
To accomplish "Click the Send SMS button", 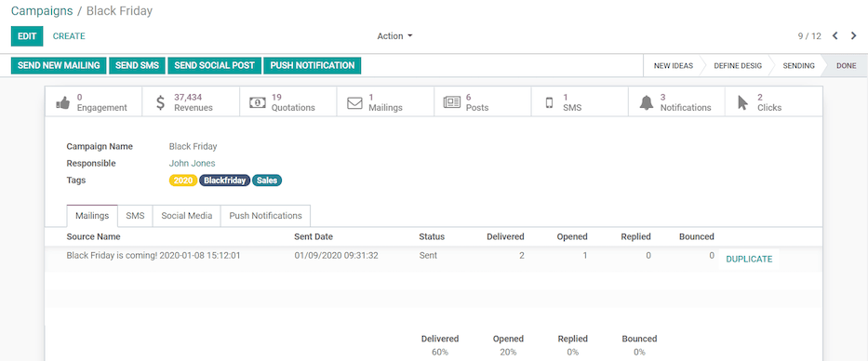I will point(138,65).
